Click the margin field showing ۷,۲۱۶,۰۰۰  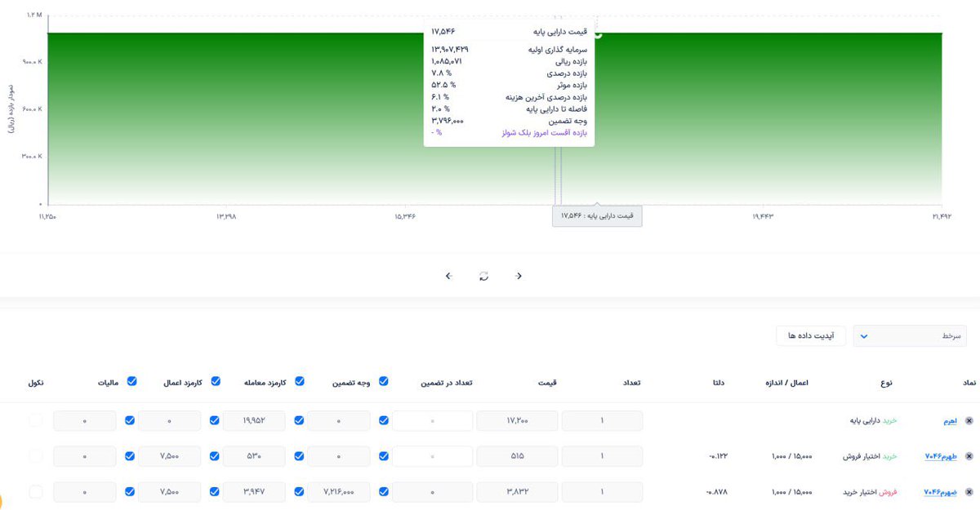click(x=339, y=492)
